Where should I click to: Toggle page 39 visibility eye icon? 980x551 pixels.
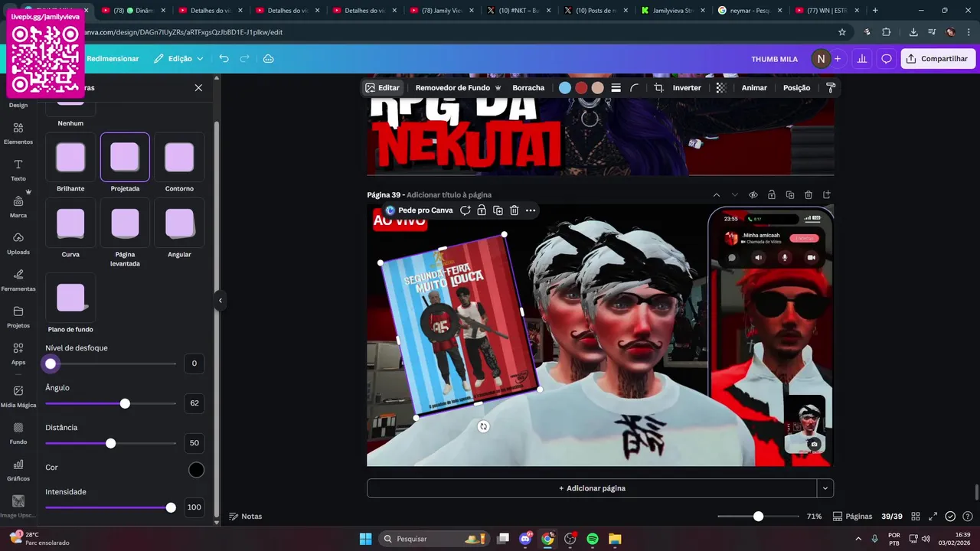pos(753,195)
